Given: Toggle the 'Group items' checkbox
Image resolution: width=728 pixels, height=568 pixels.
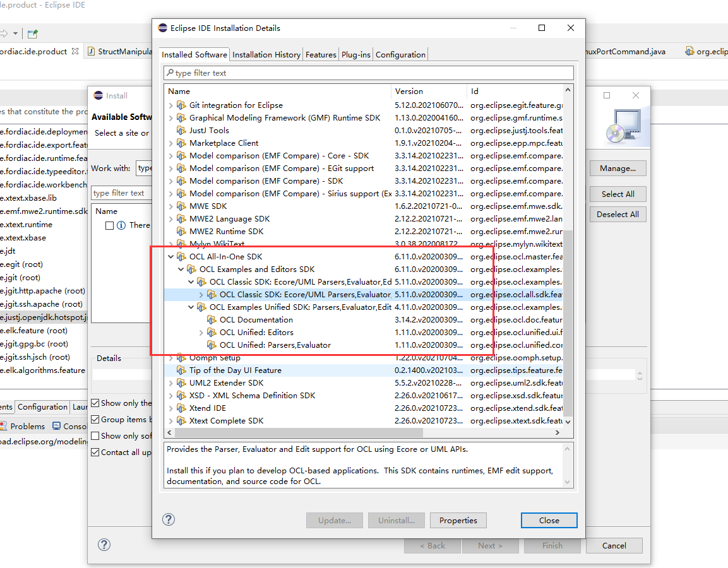Looking at the screenshot, I should 95,420.
